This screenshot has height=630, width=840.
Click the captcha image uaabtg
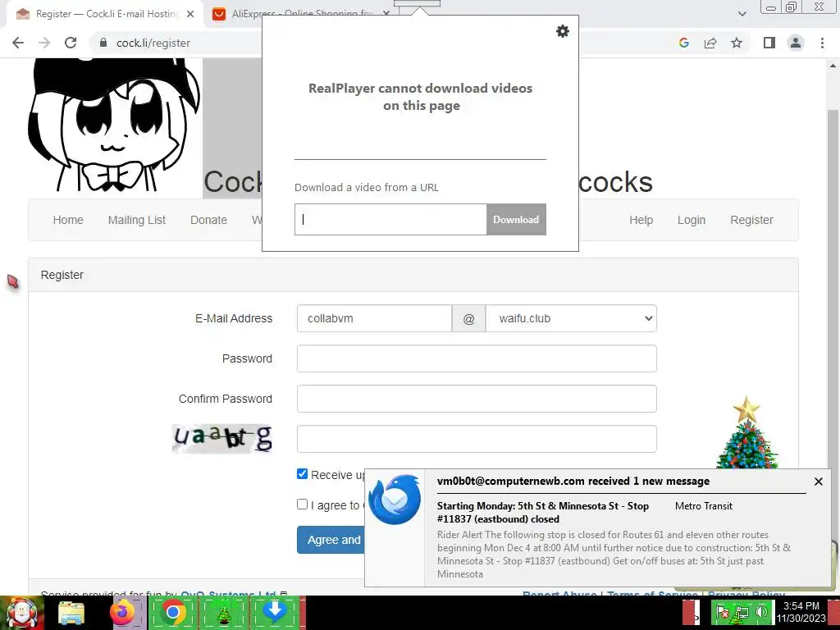click(x=222, y=439)
